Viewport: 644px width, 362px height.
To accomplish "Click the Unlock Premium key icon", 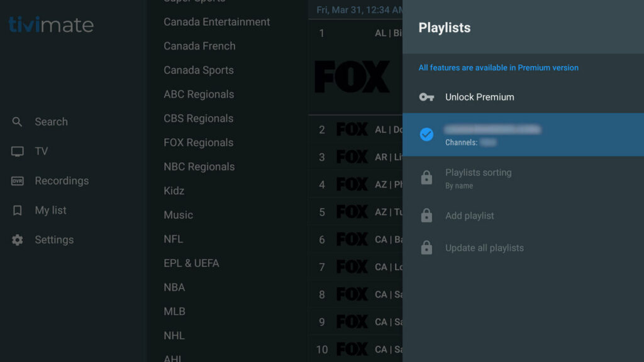I will (426, 97).
